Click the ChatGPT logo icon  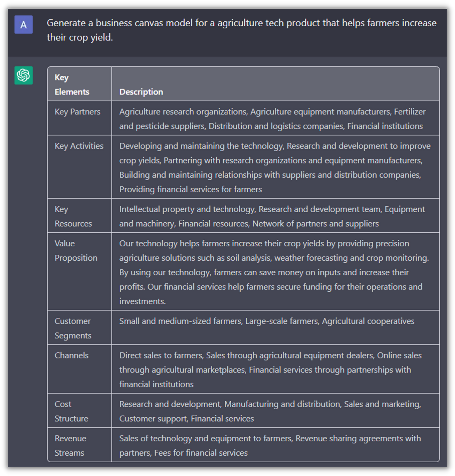click(x=23, y=75)
